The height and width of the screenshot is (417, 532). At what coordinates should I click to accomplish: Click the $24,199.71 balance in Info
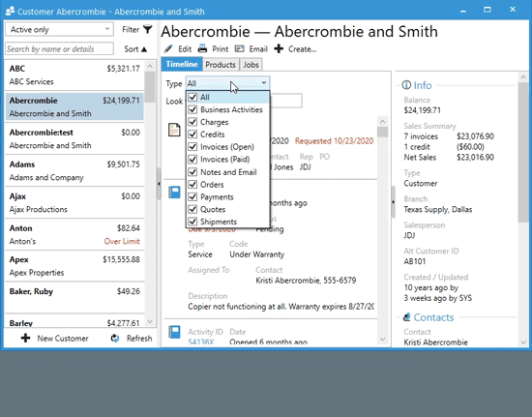[422, 110]
